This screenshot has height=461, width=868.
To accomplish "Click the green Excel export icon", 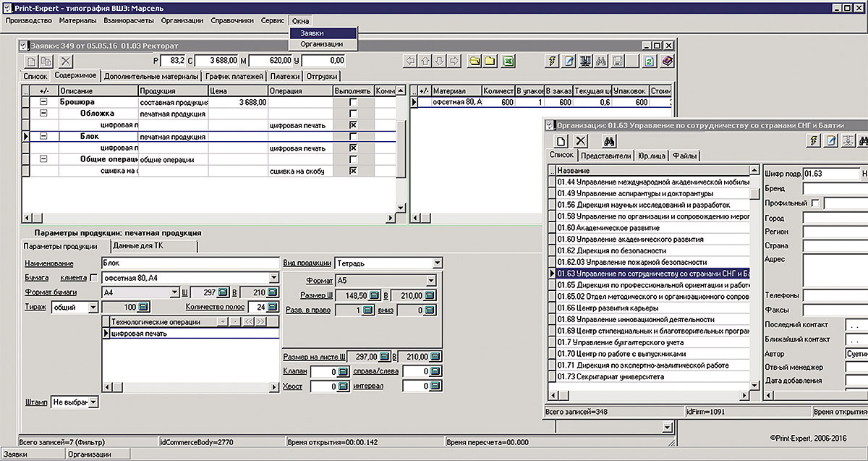I will click(x=509, y=62).
